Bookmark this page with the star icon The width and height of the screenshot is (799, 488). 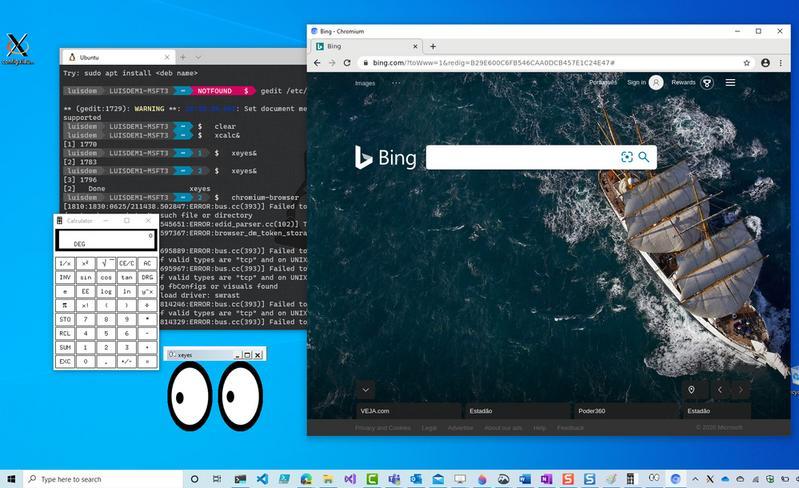click(747, 63)
